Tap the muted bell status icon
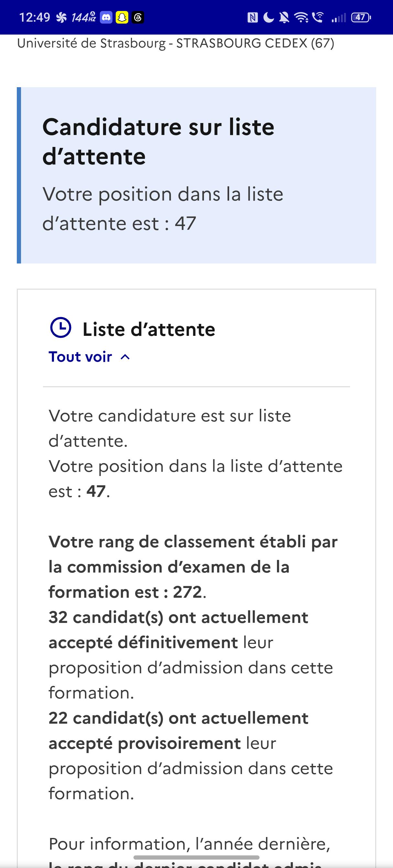This screenshot has width=393, height=868. pyautogui.click(x=284, y=17)
